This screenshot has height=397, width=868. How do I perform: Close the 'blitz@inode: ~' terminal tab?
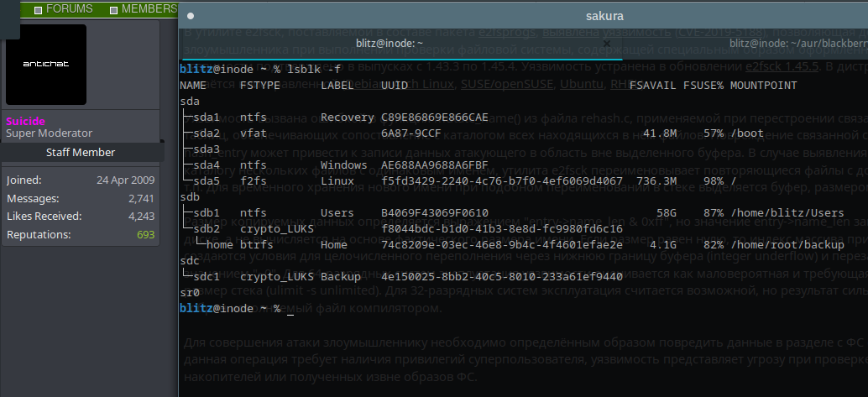click(x=607, y=43)
